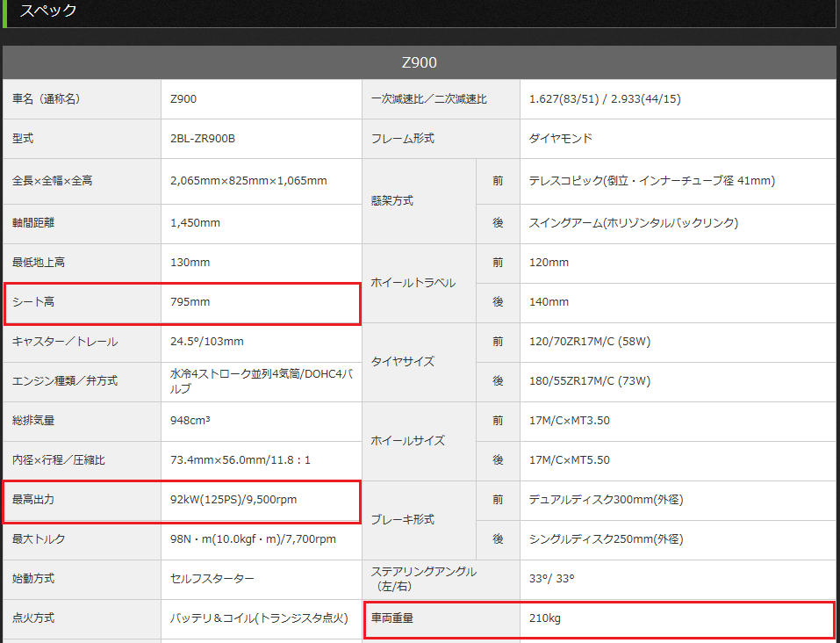The height and width of the screenshot is (643, 840).
Task: Click the 後 cell in the ブレーキ形式 row
Action: click(498, 540)
